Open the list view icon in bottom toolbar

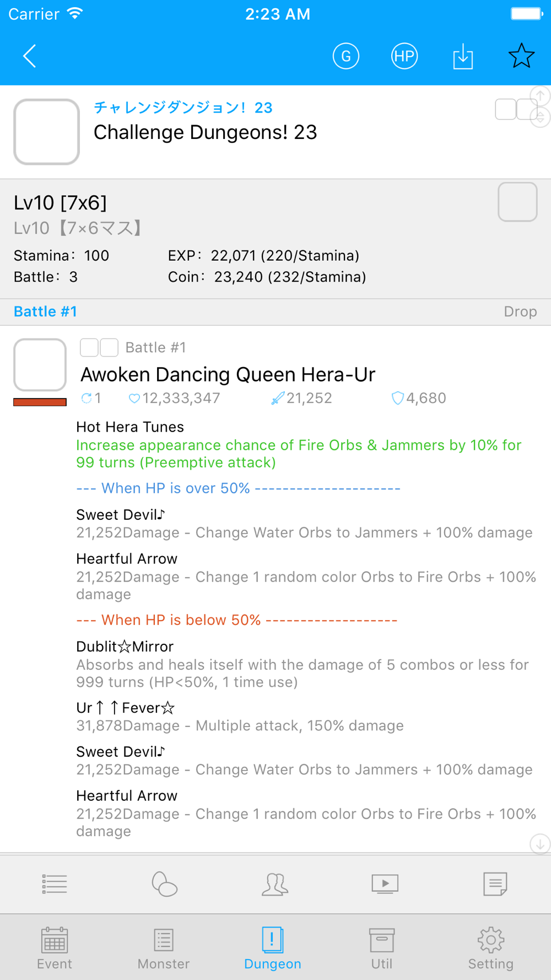pos(55,884)
